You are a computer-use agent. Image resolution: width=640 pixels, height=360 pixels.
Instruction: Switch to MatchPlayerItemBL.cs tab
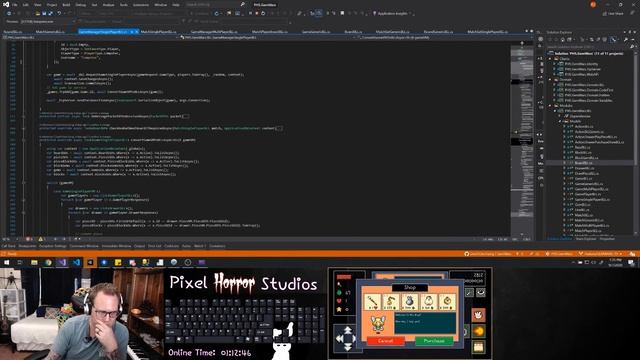click(270, 31)
